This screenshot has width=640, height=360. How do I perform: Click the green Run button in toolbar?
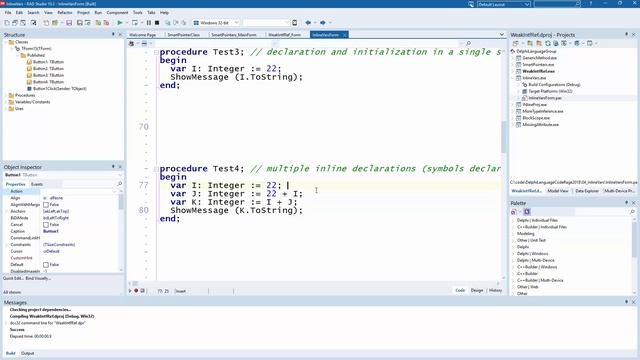pos(120,23)
